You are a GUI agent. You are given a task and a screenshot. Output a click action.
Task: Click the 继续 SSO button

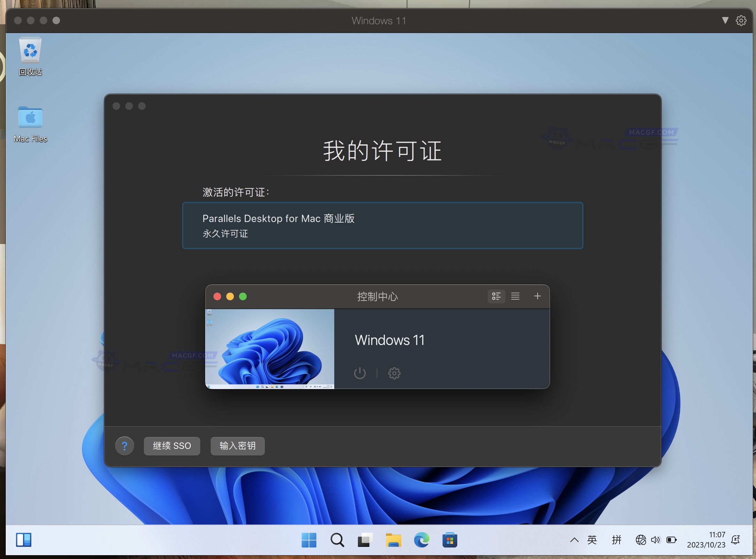pyautogui.click(x=172, y=446)
